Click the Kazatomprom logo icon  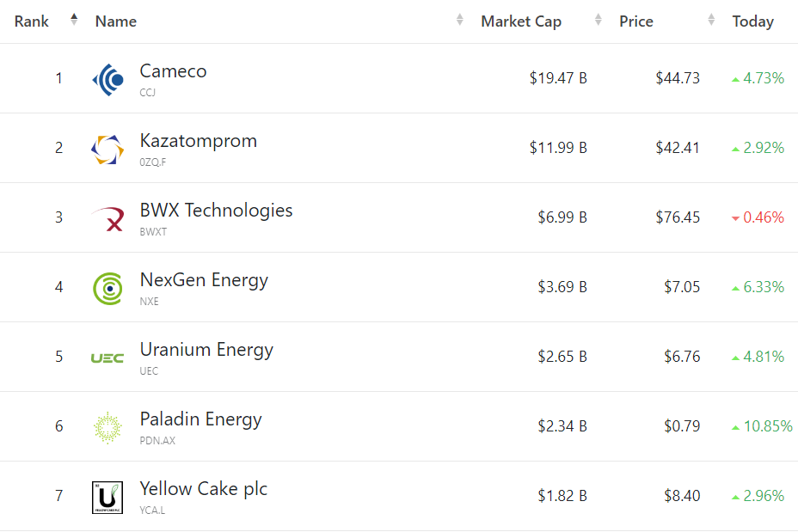(x=107, y=149)
